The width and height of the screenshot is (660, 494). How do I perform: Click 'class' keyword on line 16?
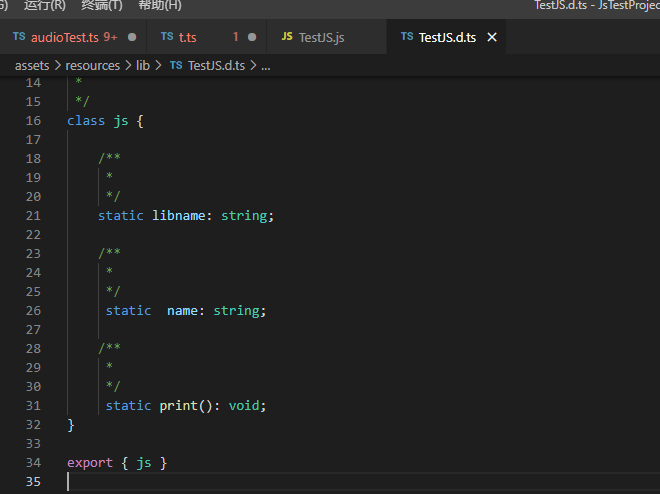pos(86,121)
